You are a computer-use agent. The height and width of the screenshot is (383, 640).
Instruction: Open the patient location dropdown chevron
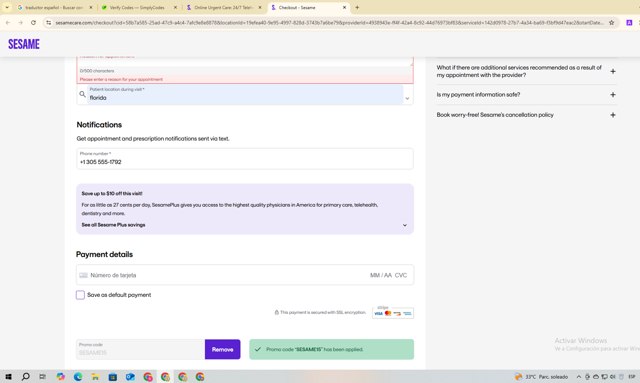point(407,98)
